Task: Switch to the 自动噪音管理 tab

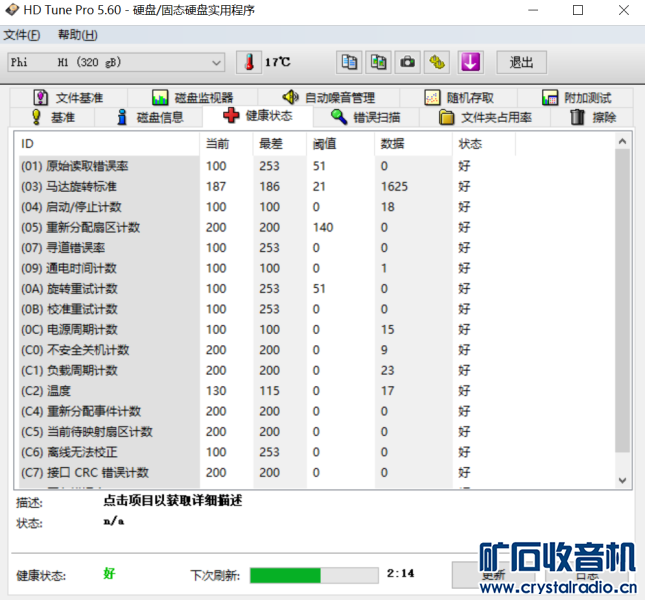Action: (x=328, y=98)
